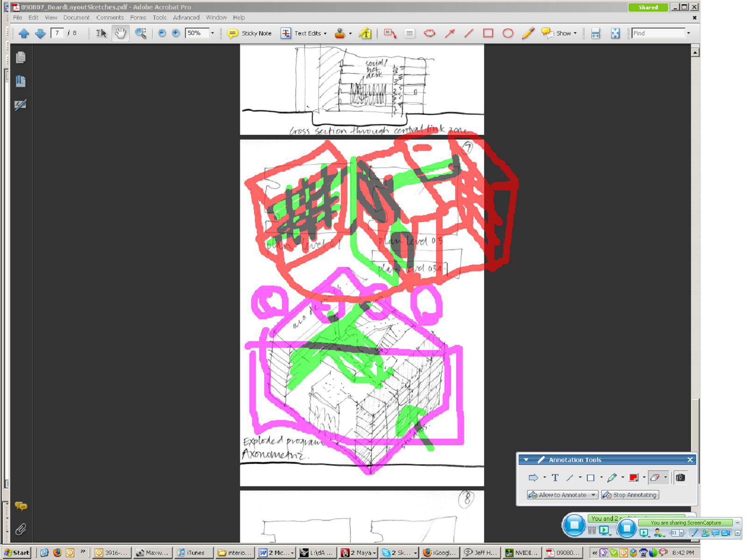Open the Show comments dropdown

tap(559, 33)
